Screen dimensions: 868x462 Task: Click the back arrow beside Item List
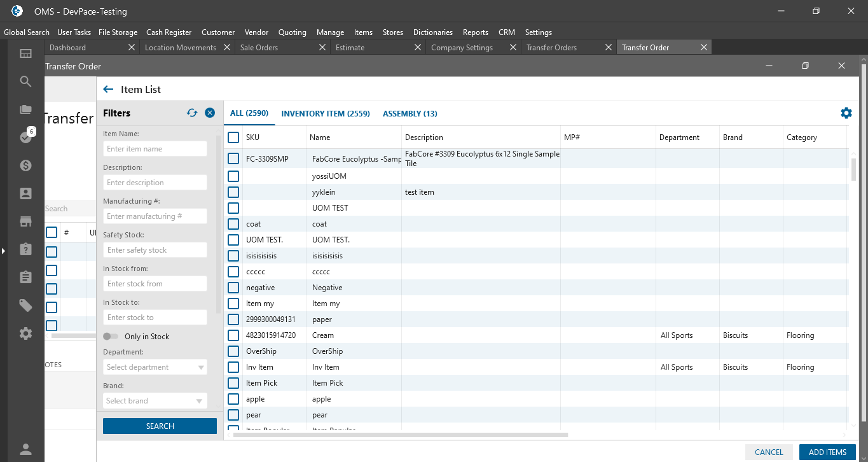click(108, 90)
